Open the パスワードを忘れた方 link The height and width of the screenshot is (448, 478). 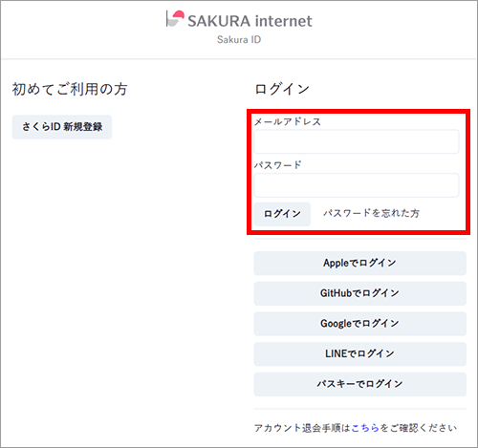pos(371,213)
